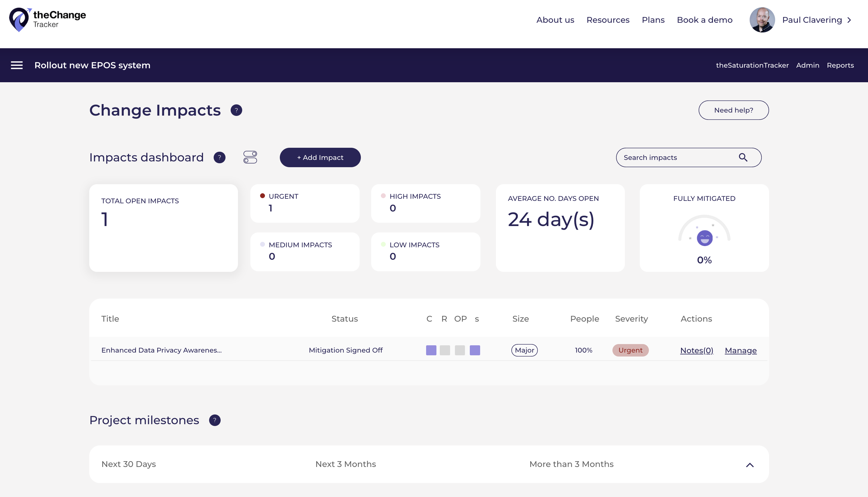Toggle the dashboard view switch icon
This screenshot has width=868, height=497.
click(250, 157)
